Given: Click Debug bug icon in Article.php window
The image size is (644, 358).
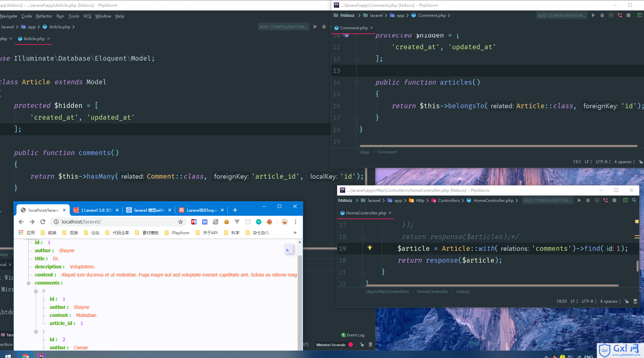Looking at the screenshot, I should pos(324,27).
